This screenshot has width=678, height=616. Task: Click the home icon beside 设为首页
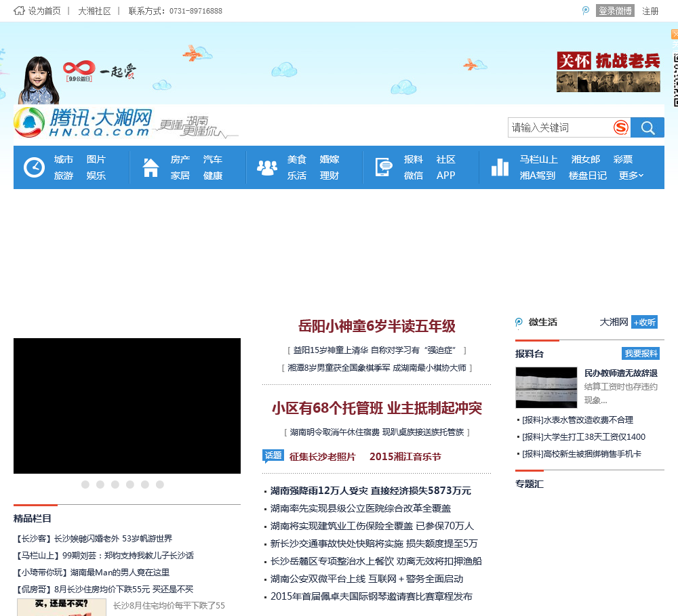(x=19, y=11)
